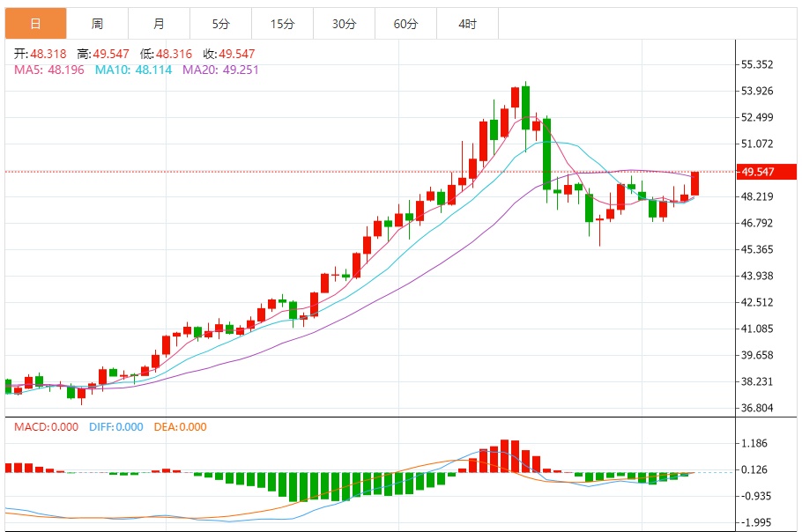Open the 30分 timeframe tab
The width and height of the screenshot is (802, 532).
tap(345, 24)
